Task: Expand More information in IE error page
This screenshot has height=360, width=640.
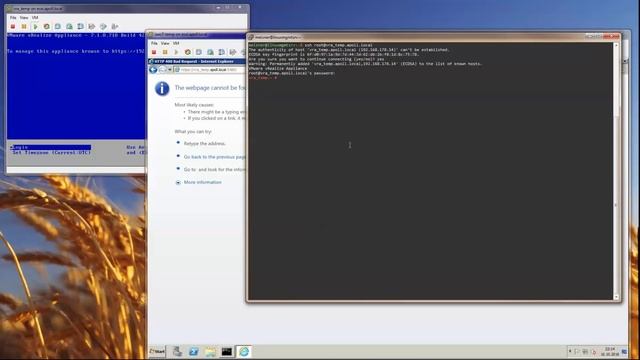Action: (202, 182)
